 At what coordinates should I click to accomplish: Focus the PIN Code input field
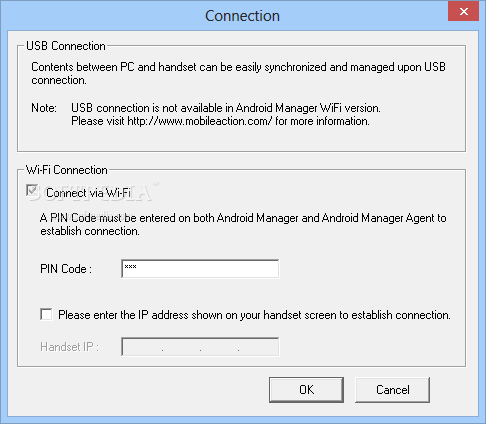[200, 269]
